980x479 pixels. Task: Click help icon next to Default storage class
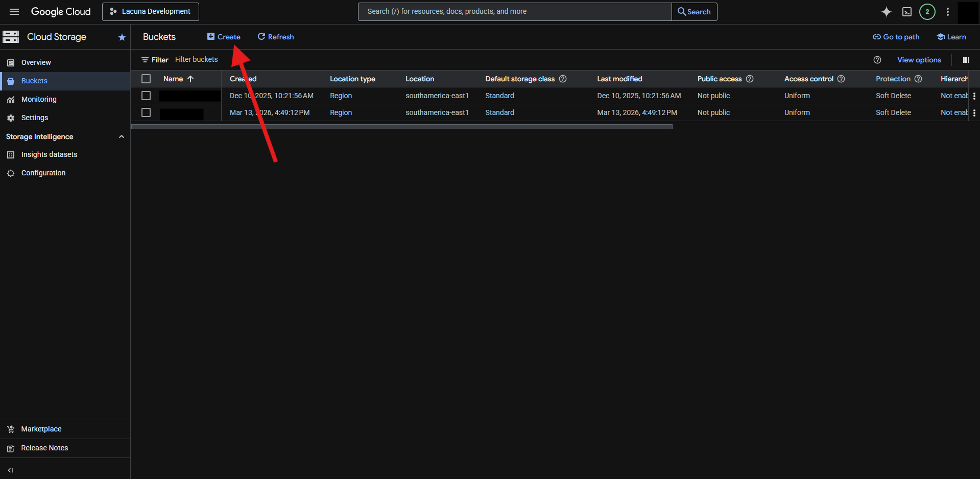pyautogui.click(x=563, y=79)
